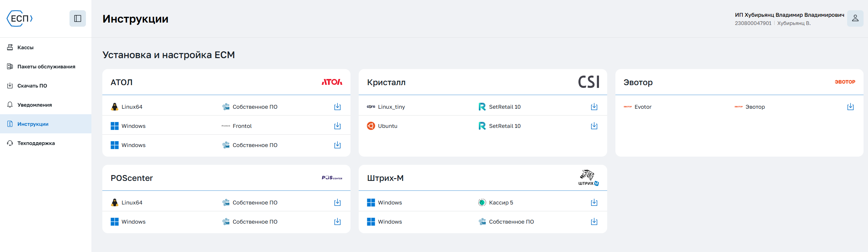This screenshot has height=252, width=868.
Task: Download Кристалл Linux_tiny SetRetail 10 instruction
Action: (594, 107)
